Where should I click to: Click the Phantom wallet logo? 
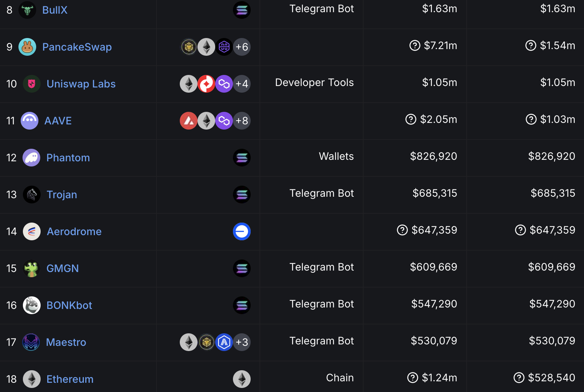point(31,158)
